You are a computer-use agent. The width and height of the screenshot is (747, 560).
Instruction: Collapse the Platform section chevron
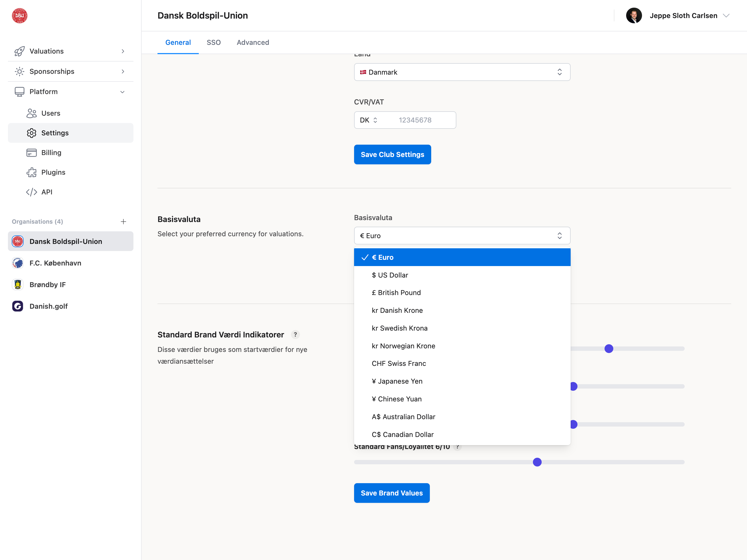coord(122,92)
